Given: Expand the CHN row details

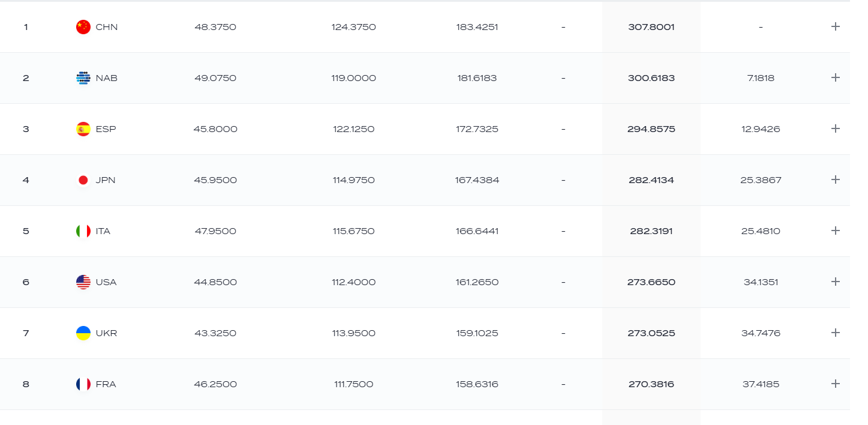Looking at the screenshot, I should pyautogui.click(x=835, y=26).
